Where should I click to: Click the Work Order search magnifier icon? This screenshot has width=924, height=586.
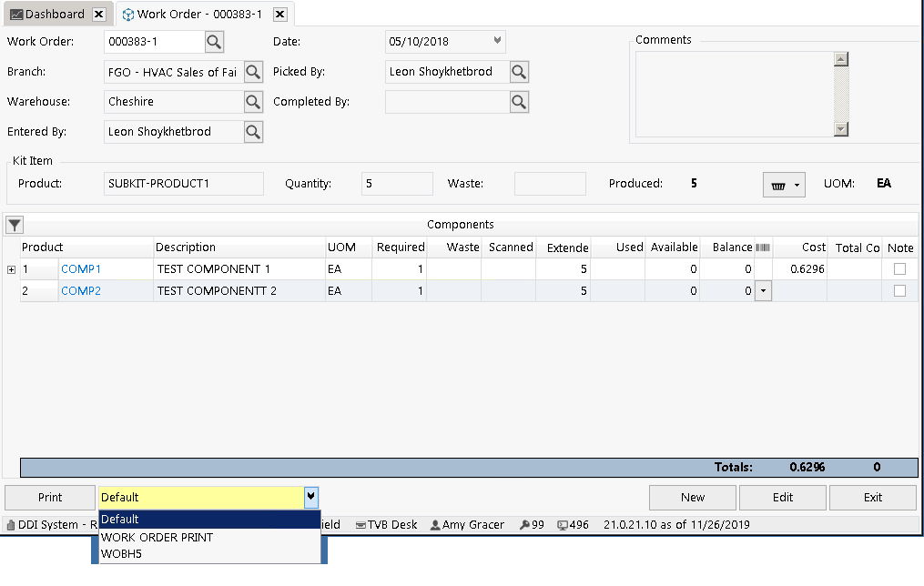coord(214,42)
